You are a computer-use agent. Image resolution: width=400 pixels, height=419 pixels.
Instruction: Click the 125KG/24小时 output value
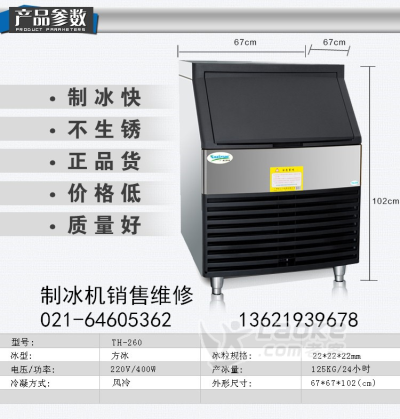click(340, 369)
